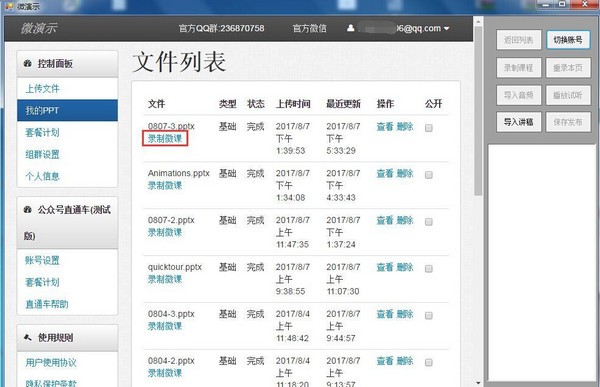Click the 官方QQ群 header text
Viewport: 600px width, 387px height.
(222, 28)
